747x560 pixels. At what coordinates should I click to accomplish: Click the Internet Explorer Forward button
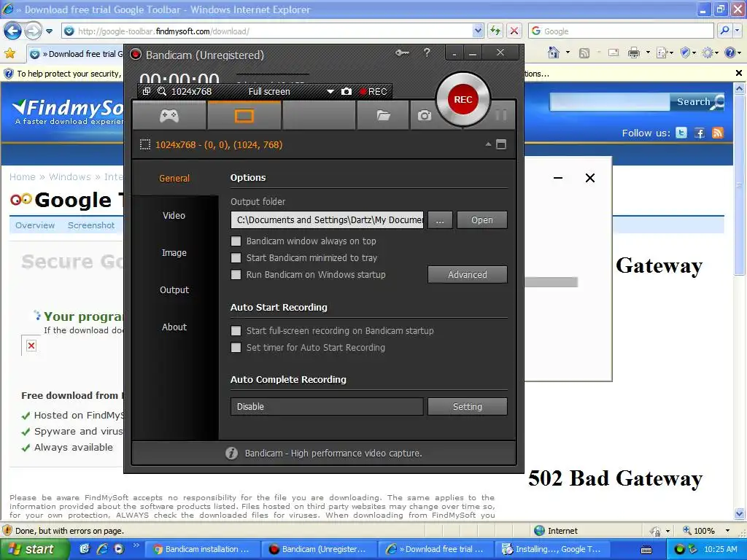click(33, 31)
